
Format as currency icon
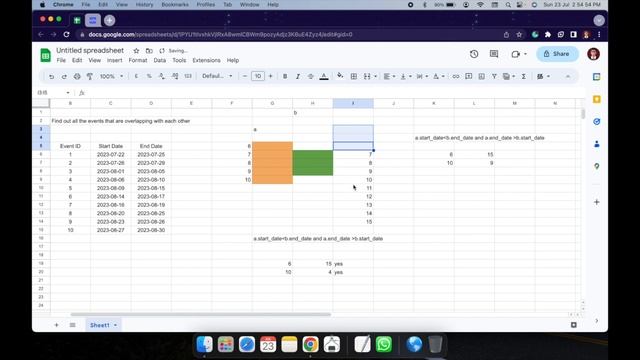136,76
